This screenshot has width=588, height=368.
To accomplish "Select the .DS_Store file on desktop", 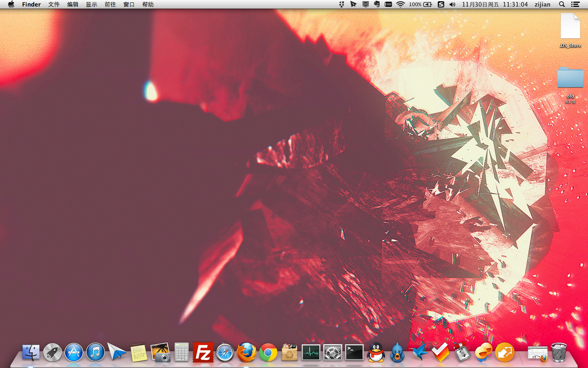I will click(x=570, y=31).
